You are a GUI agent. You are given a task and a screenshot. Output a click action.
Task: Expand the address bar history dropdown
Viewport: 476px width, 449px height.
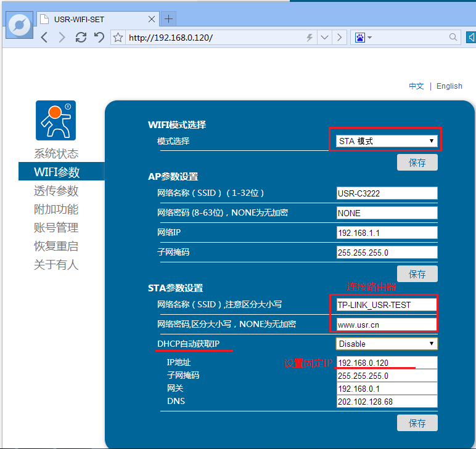325,38
